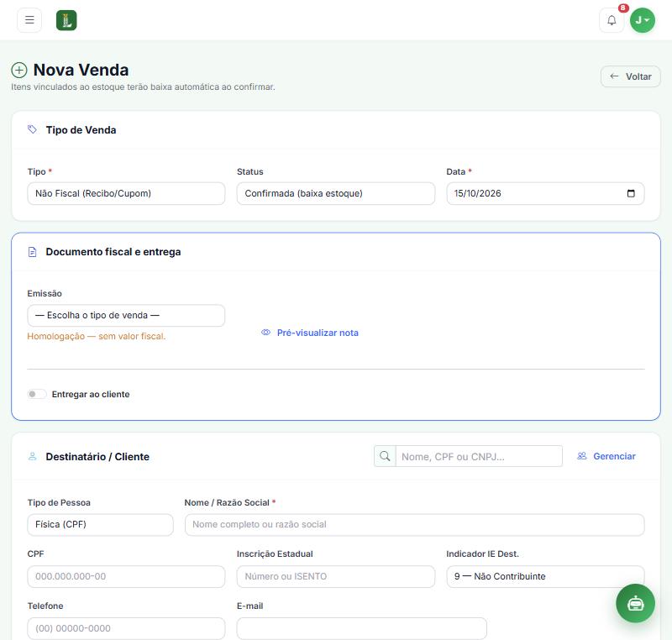Click the Gerenciar people icon
The image size is (672, 640).
582,456
